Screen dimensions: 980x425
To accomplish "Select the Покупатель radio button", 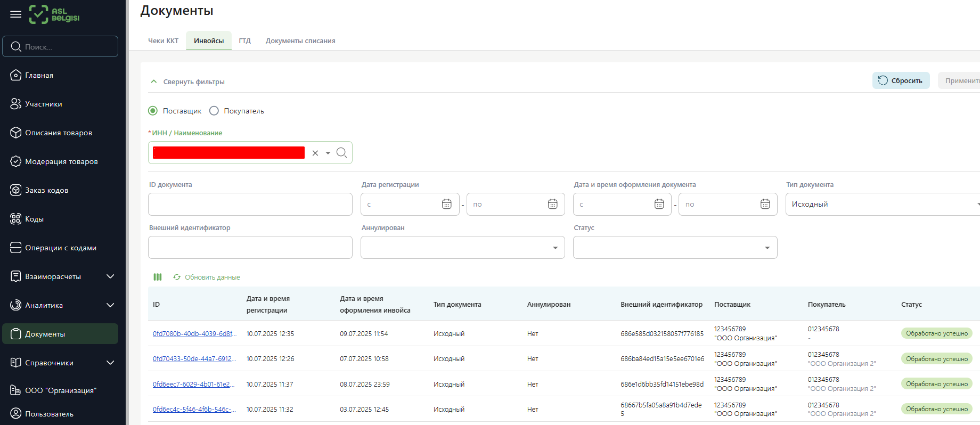I will [x=214, y=111].
